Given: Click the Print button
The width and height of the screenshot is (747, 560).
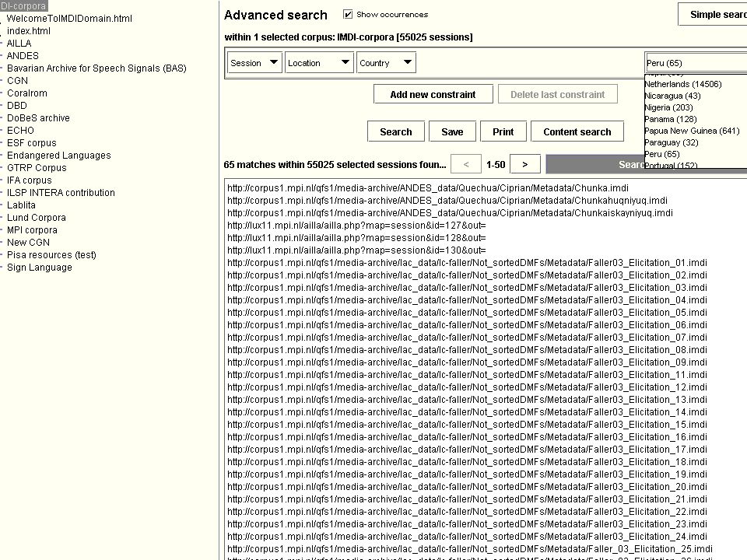Looking at the screenshot, I should (503, 131).
